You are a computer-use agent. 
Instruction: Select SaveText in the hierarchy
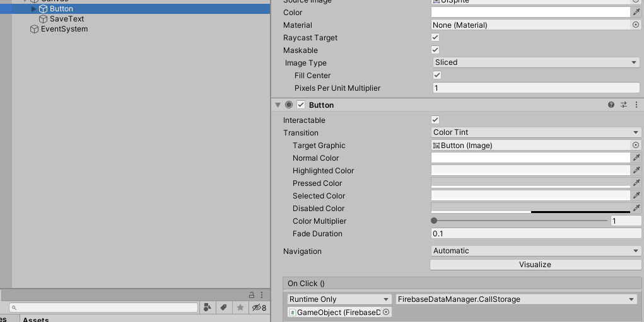[x=66, y=19]
